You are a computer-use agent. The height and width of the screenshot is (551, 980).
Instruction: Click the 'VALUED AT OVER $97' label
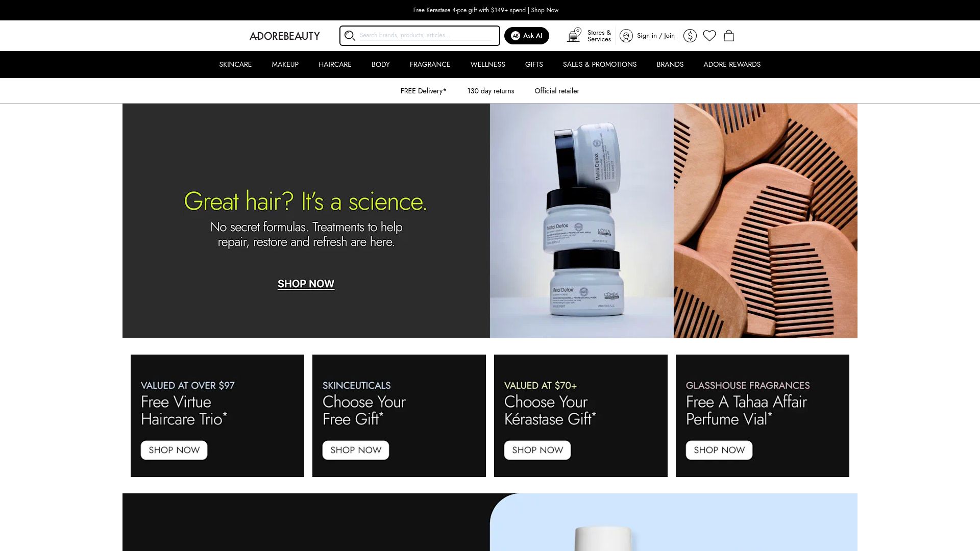tap(188, 385)
